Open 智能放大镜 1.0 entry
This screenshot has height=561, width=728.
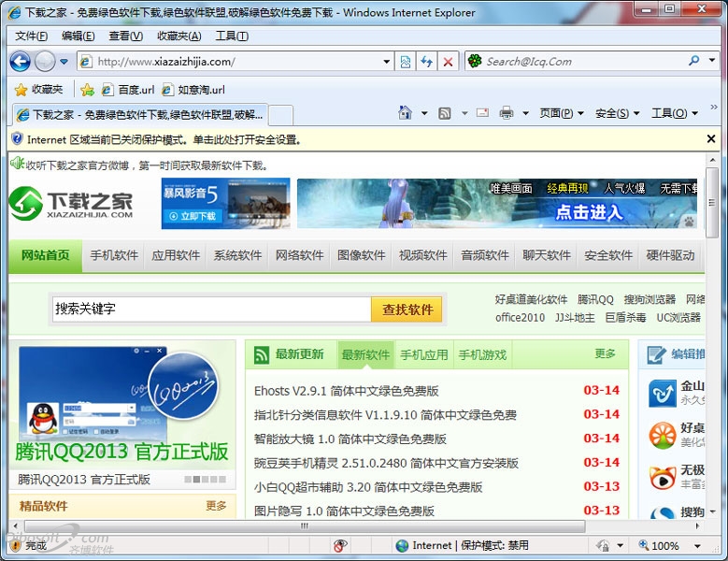(350, 439)
